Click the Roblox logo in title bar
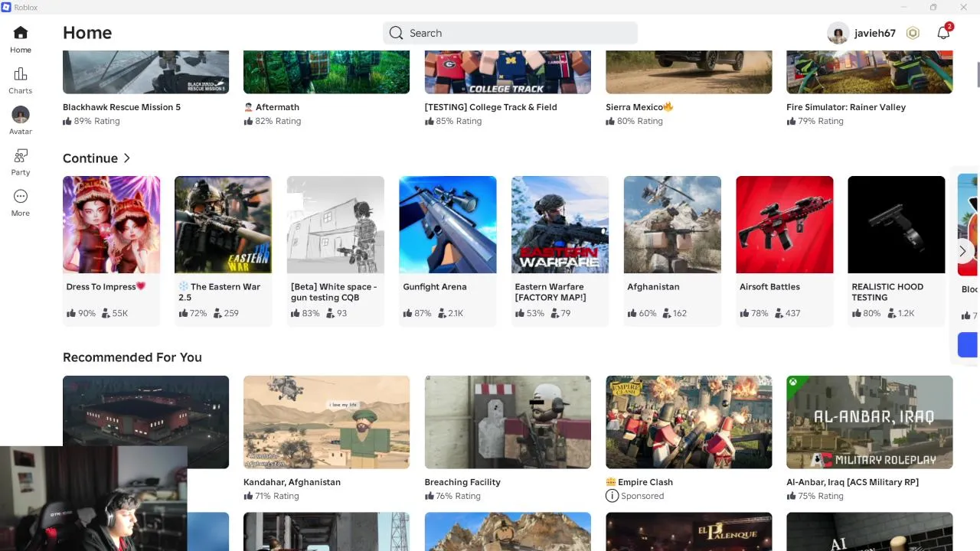 [6, 7]
